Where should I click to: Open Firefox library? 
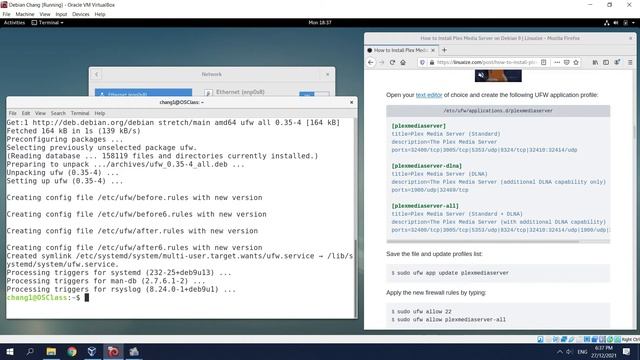point(595,62)
